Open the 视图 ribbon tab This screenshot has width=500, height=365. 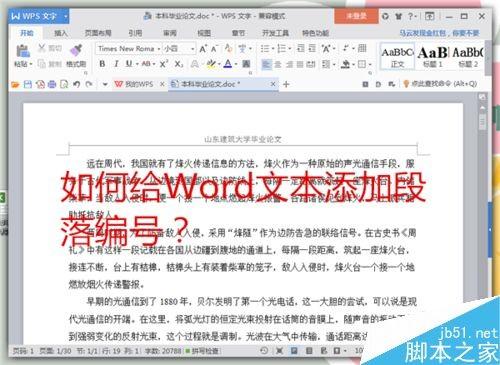[x=204, y=33]
